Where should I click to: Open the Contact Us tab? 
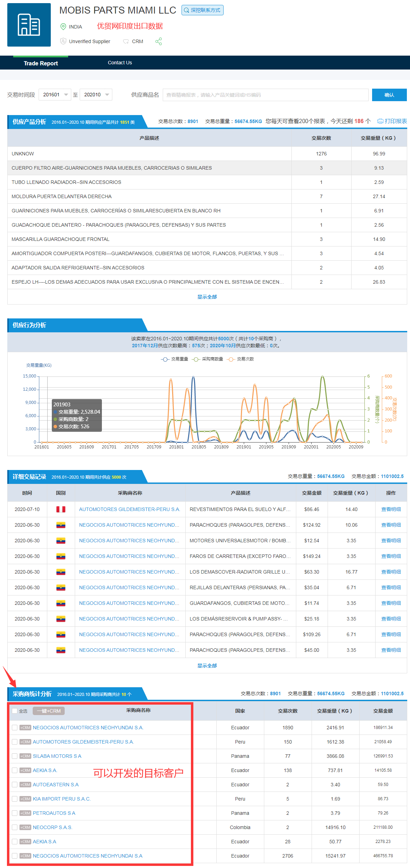(120, 63)
